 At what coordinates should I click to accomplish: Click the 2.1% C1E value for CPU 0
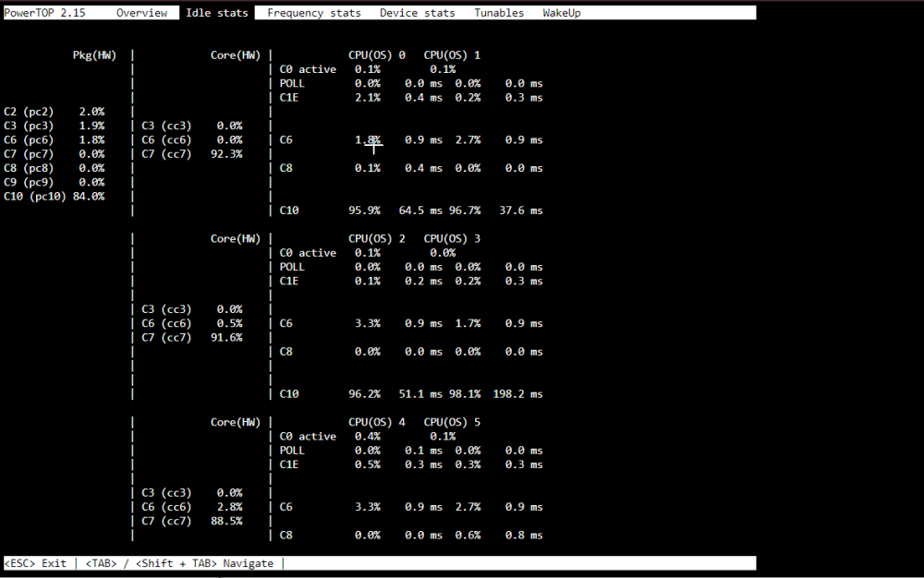tap(368, 98)
